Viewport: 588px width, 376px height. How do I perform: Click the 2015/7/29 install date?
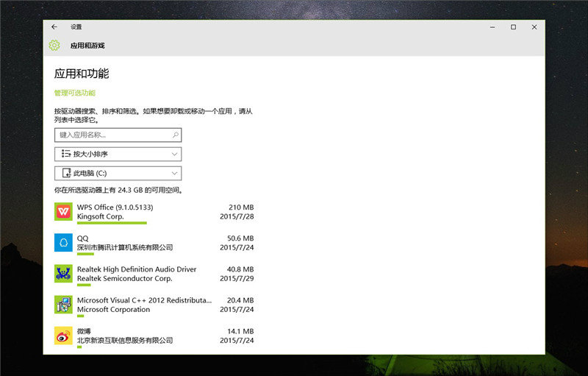237,278
